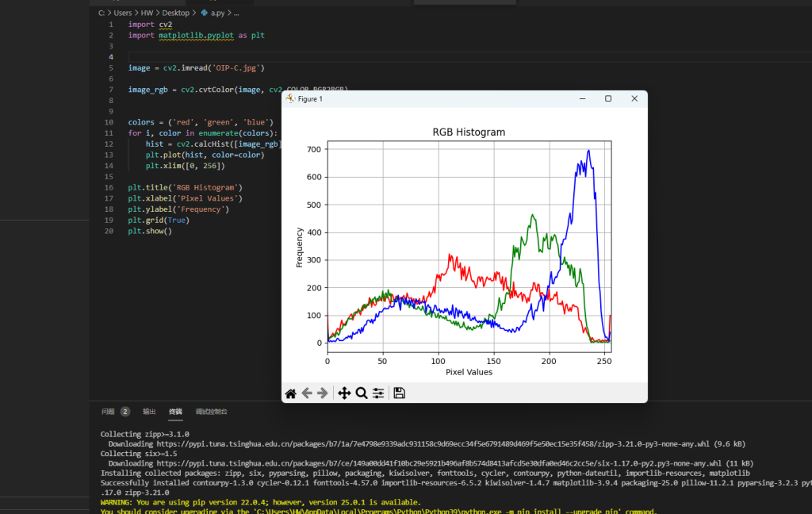812x514 pixels.
Task: Open the Configure subplots sliders icon
Action: 378,393
